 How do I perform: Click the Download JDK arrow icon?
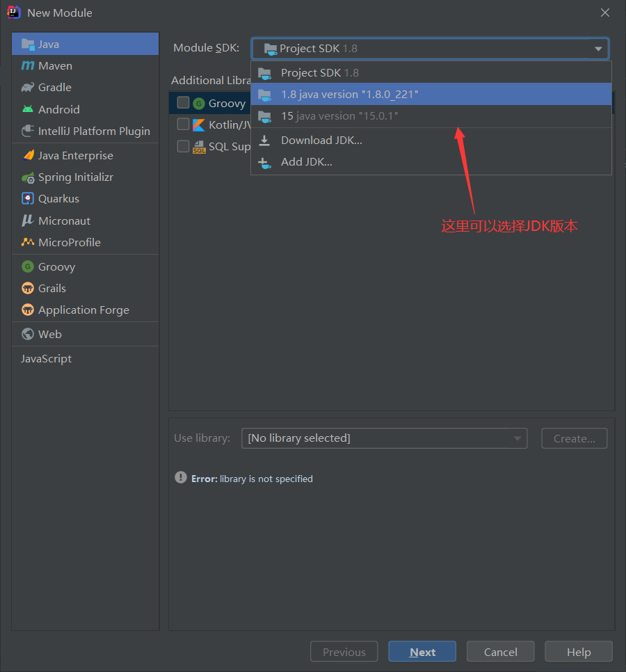265,140
